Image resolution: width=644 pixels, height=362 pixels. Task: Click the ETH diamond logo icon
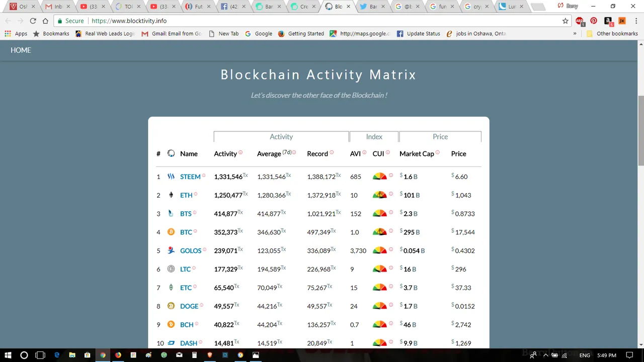point(171,195)
